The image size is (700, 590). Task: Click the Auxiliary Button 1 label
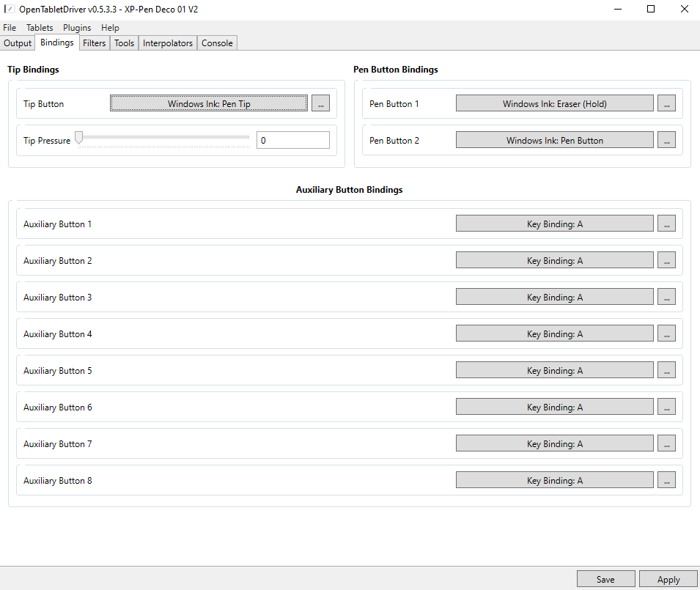[x=57, y=224]
